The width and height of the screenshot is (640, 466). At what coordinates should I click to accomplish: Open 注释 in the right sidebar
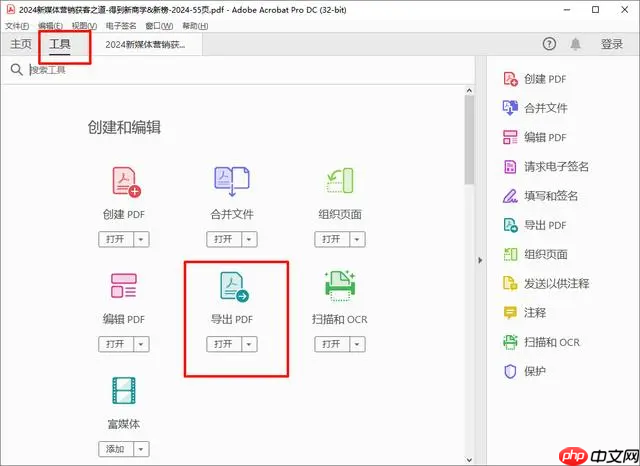point(524,313)
